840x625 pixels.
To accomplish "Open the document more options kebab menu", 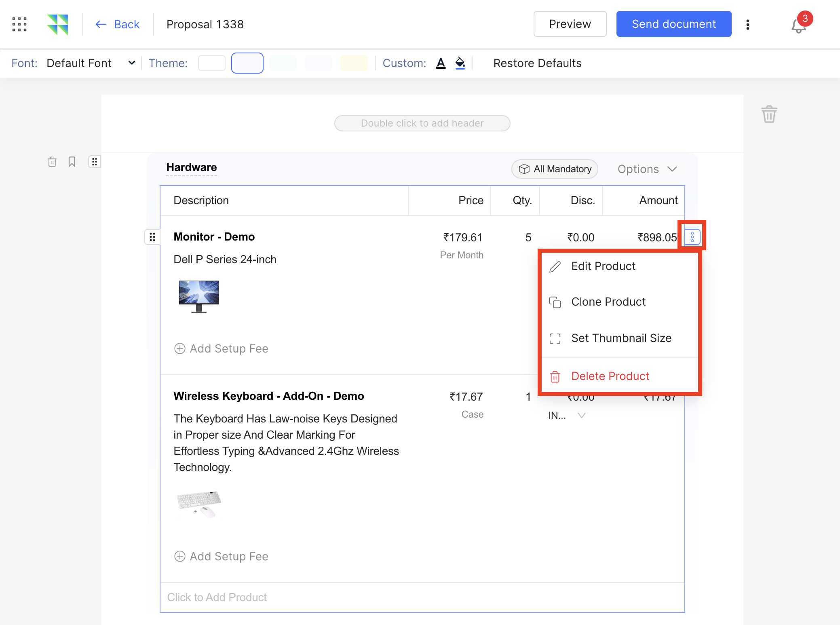I will (x=748, y=25).
